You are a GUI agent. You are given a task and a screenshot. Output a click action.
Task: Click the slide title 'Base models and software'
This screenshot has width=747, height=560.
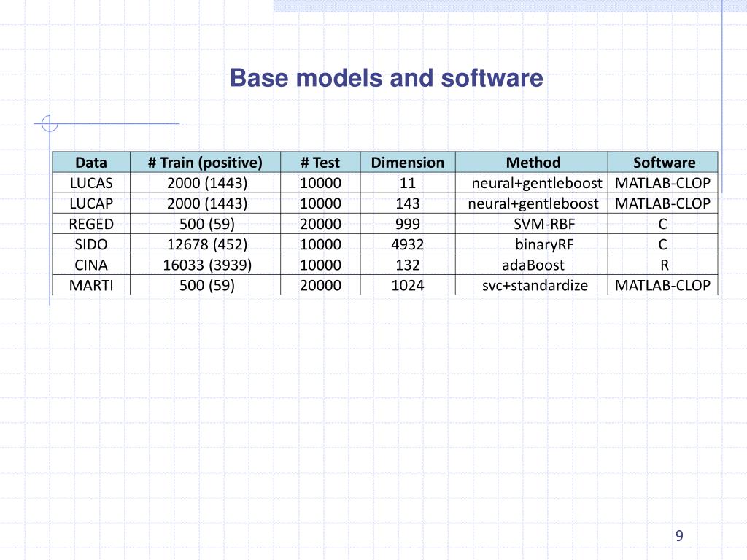pyautogui.click(x=387, y=78)
